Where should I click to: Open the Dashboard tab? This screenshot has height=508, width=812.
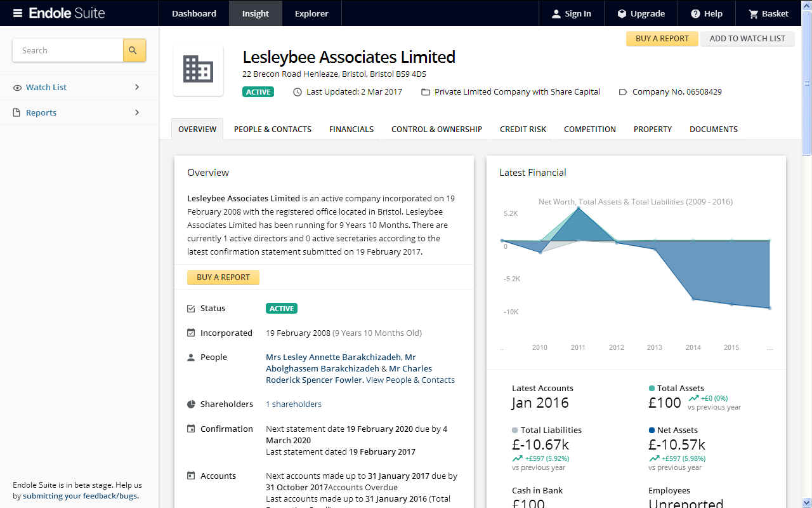click(194, 13)
